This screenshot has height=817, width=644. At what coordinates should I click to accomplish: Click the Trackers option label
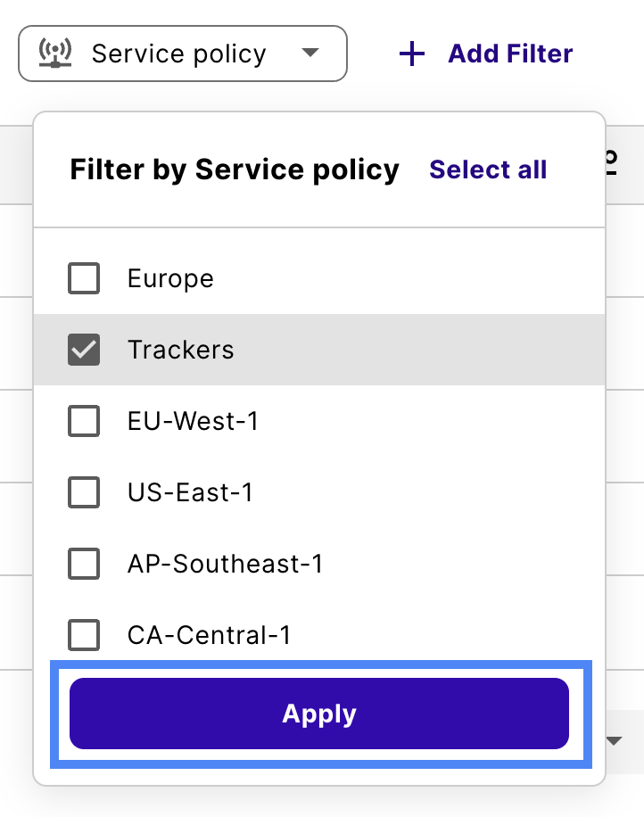[x=181, y=350]
